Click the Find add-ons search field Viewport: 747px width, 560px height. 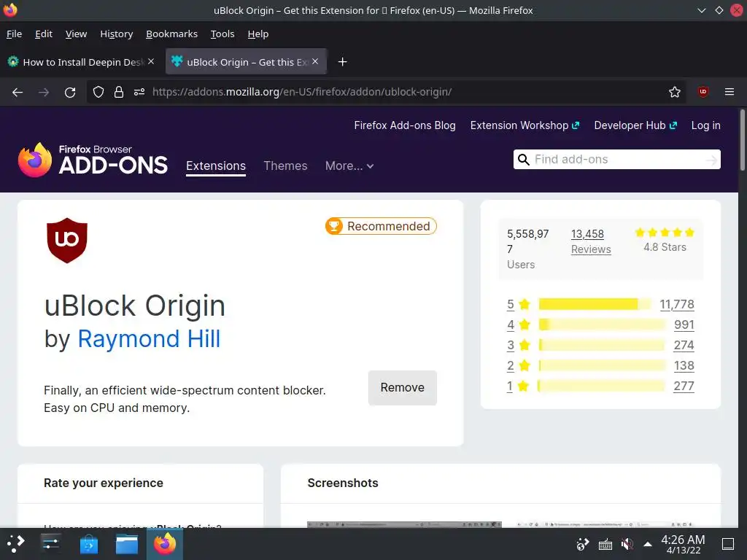[x=617, y=160]
